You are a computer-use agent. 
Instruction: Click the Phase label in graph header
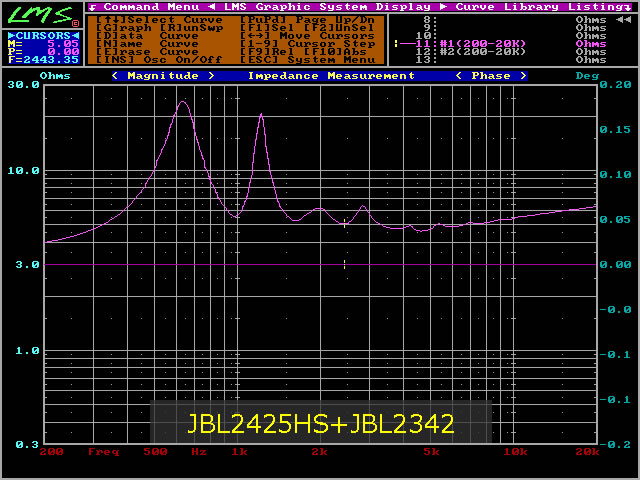[x=491, y=76]
